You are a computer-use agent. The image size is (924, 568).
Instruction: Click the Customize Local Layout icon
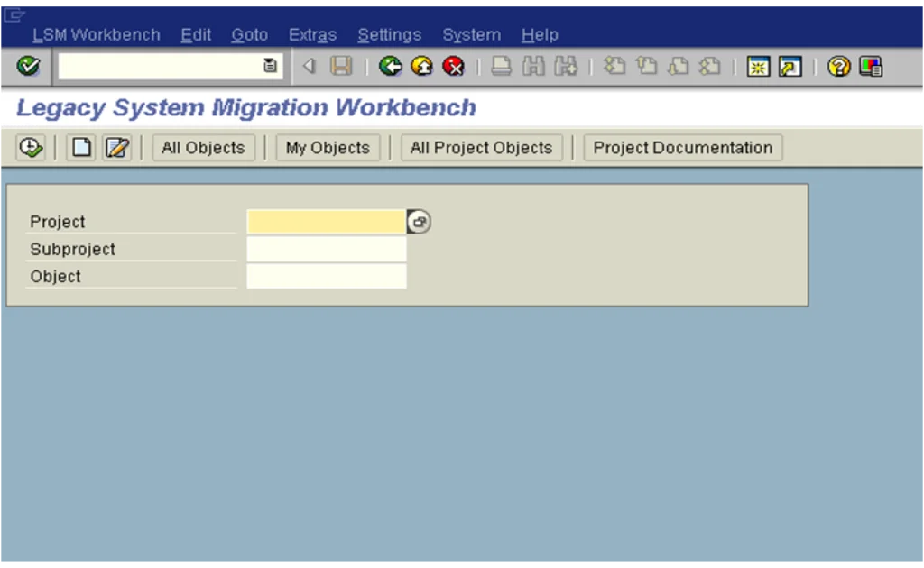pyautogui.click(x=871, y=66)
